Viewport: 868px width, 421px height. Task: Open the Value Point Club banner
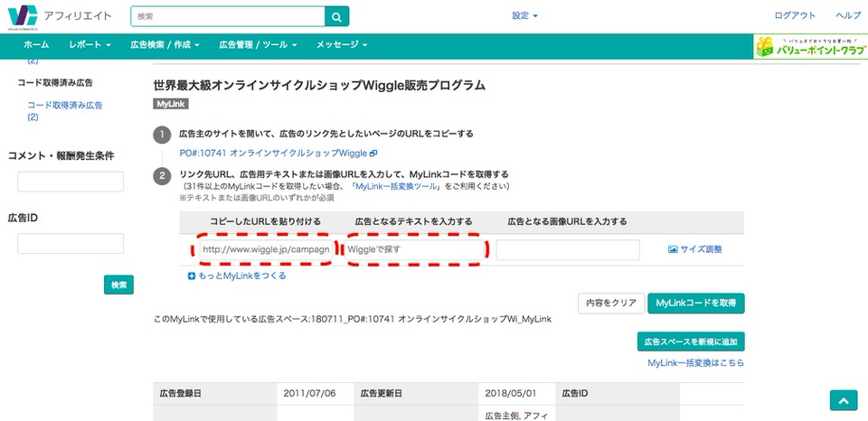coord(810,46)
